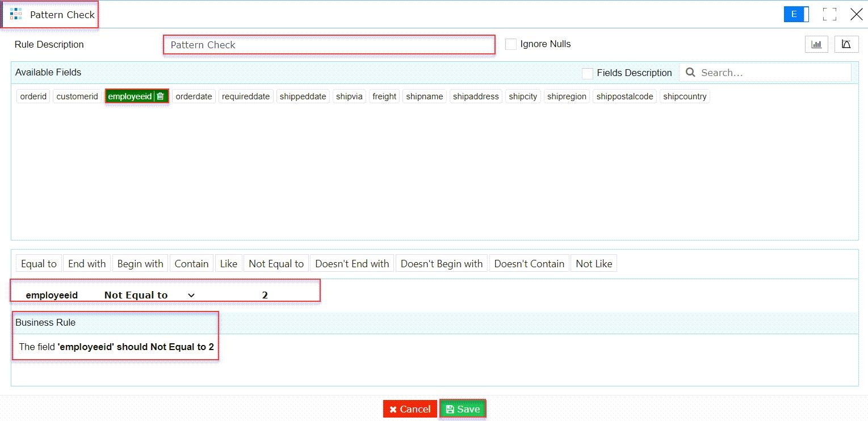Open the bar chart view icon

click(816, 44)
